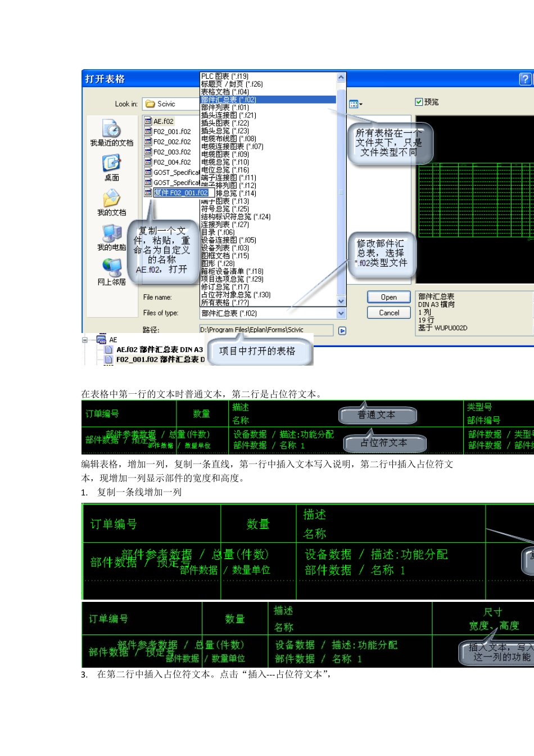Click the file type list scroll-down arrow
534x756 pixels.
(x=341, y=301)
